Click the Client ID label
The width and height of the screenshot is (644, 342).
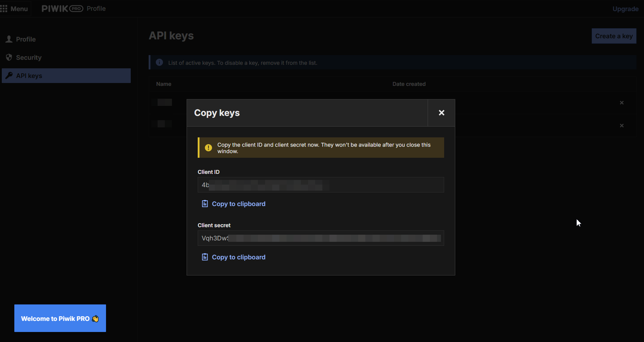[x=208, y=172]
